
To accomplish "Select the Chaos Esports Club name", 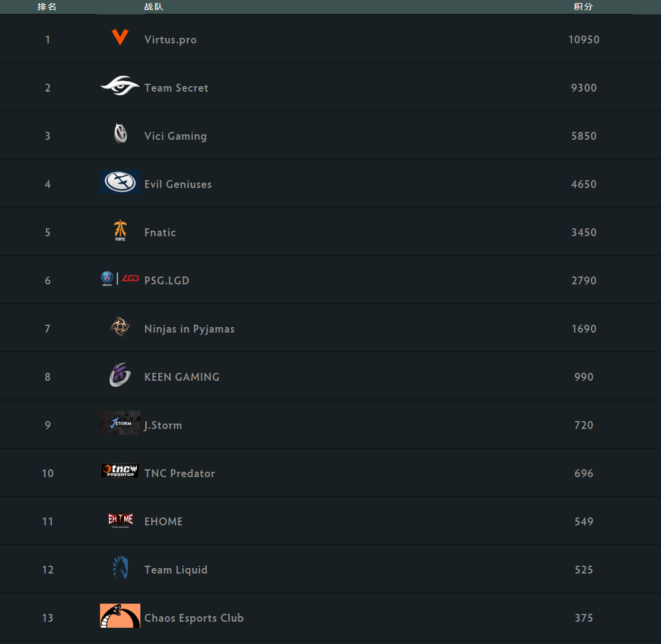I will coord(193,618).
